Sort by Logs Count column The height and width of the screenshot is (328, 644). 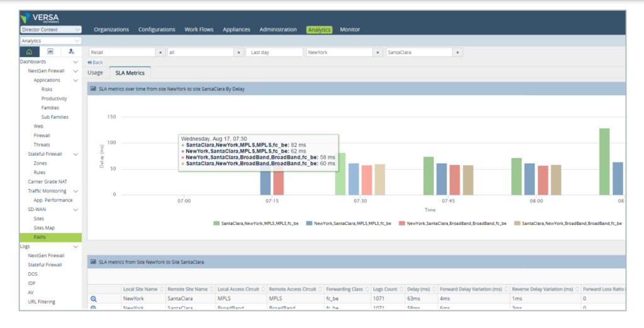[388, 289]
